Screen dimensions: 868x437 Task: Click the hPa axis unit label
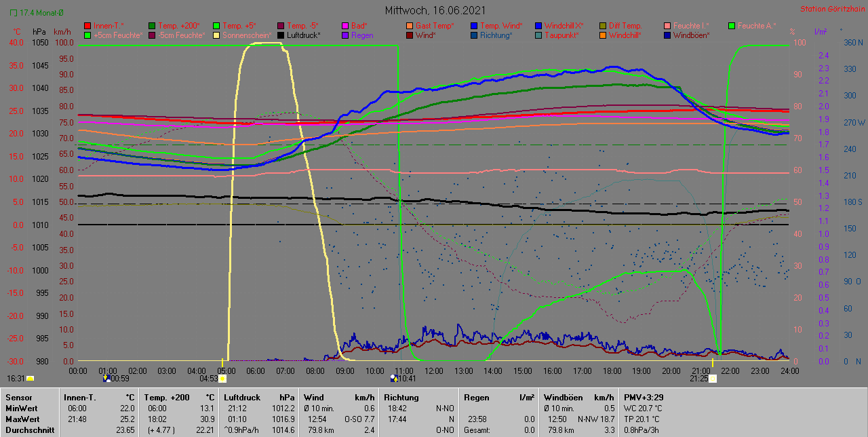click(x=40, y=32)
